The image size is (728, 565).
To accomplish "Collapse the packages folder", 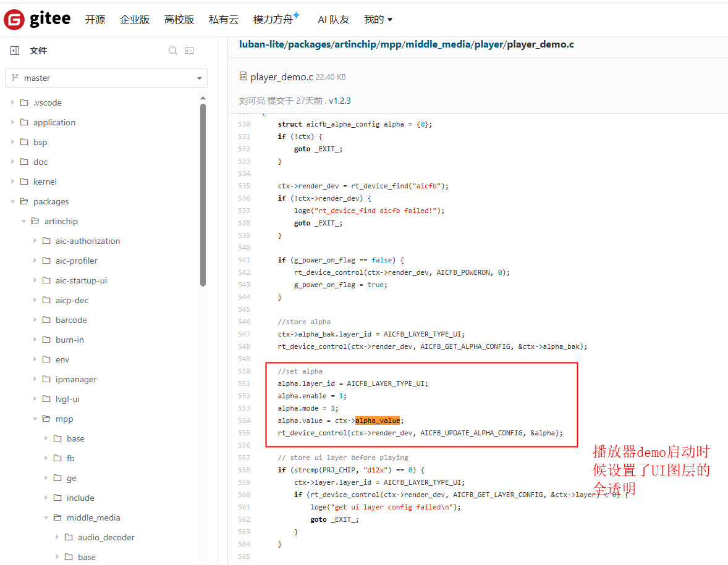I will click(13, 201).
